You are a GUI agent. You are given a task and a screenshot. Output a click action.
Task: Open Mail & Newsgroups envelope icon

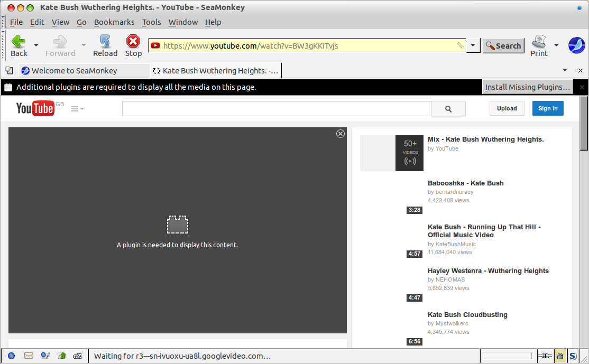coord(29,356)
